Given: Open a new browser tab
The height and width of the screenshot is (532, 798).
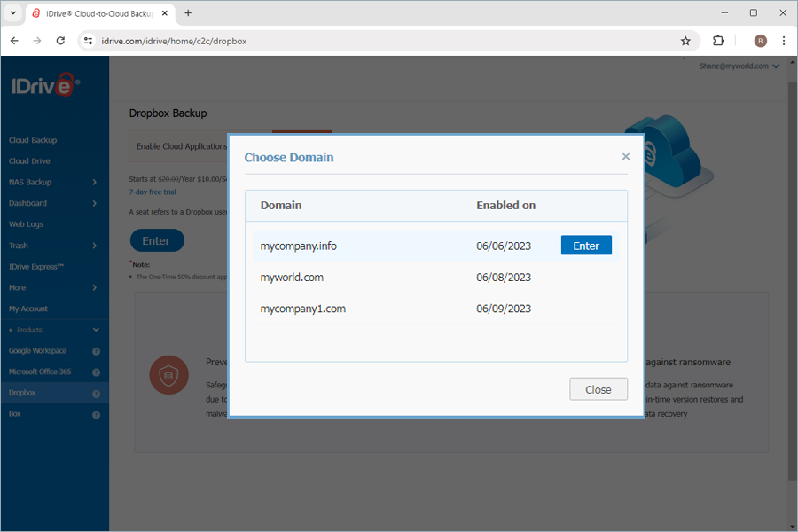Looking at the screenshot, I should tap(188, 13).
